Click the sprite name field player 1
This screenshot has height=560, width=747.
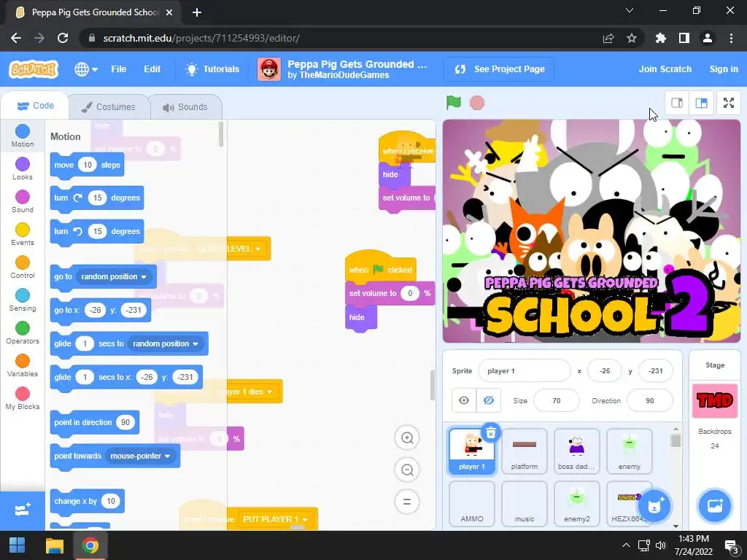(524, 371)
